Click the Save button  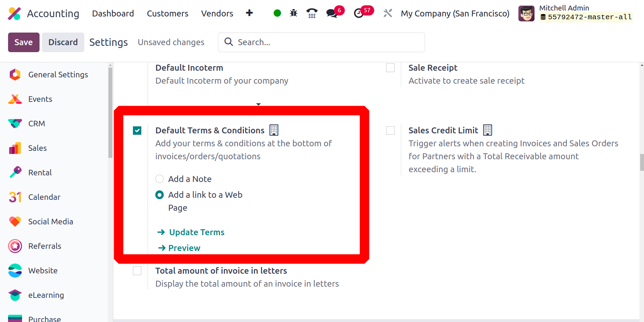(24, 42)
